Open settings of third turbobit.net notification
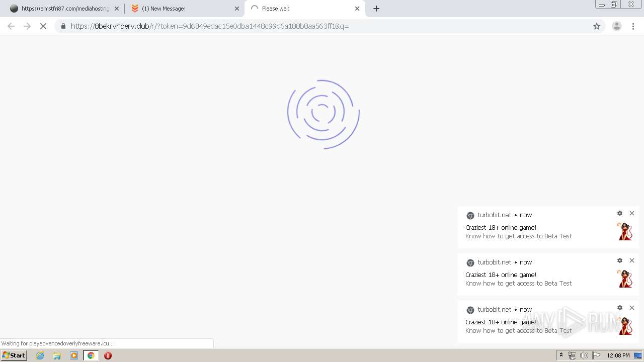This screenshot has height=362, width=644. 620,308
